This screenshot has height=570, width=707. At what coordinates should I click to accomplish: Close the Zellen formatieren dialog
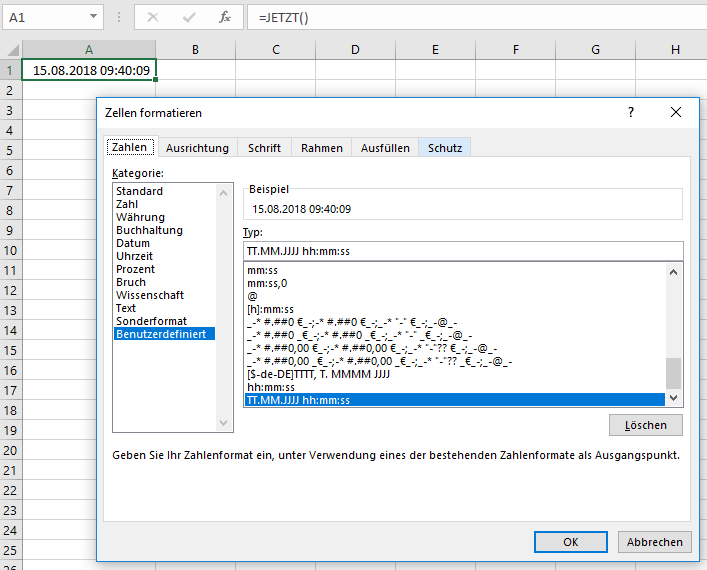[x=677, y=113]
